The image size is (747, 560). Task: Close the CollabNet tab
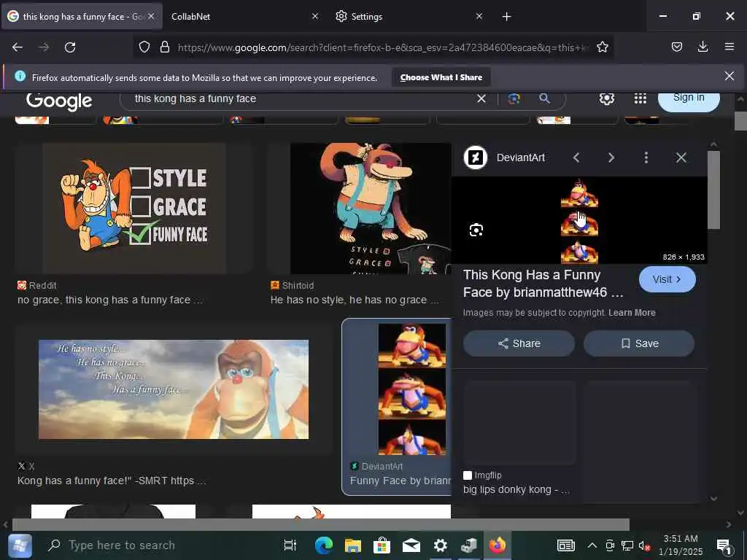(x=315, y=16)
